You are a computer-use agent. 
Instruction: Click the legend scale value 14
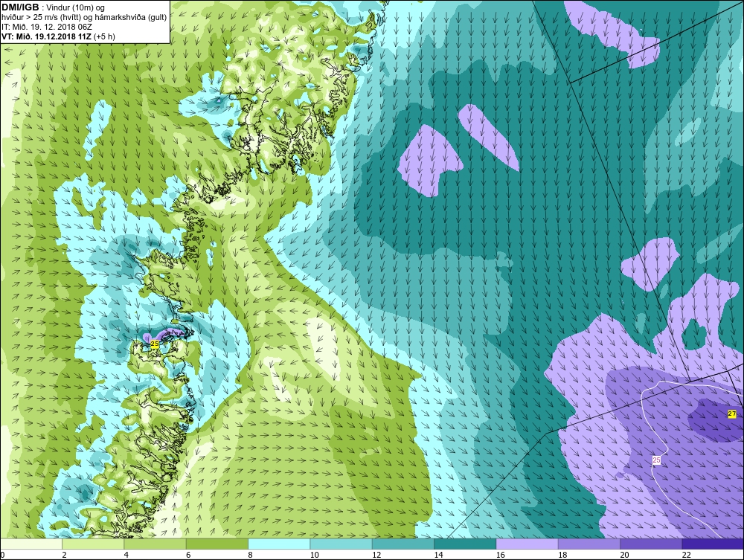(x=438, y=556)
